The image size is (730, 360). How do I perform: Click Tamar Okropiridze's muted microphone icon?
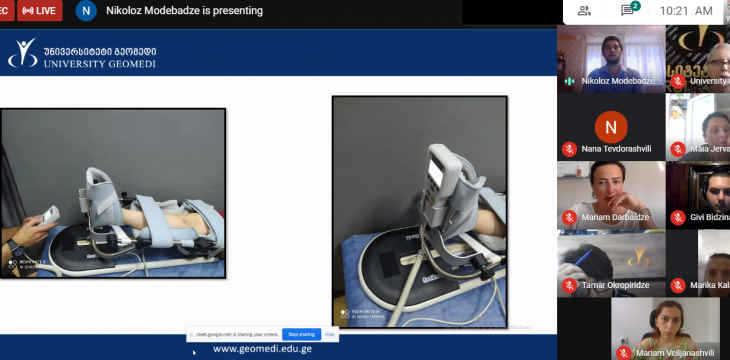569,285
